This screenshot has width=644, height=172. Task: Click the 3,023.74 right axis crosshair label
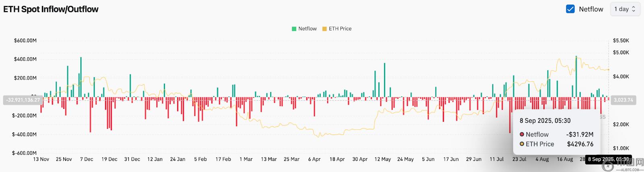tap(623, 100)
